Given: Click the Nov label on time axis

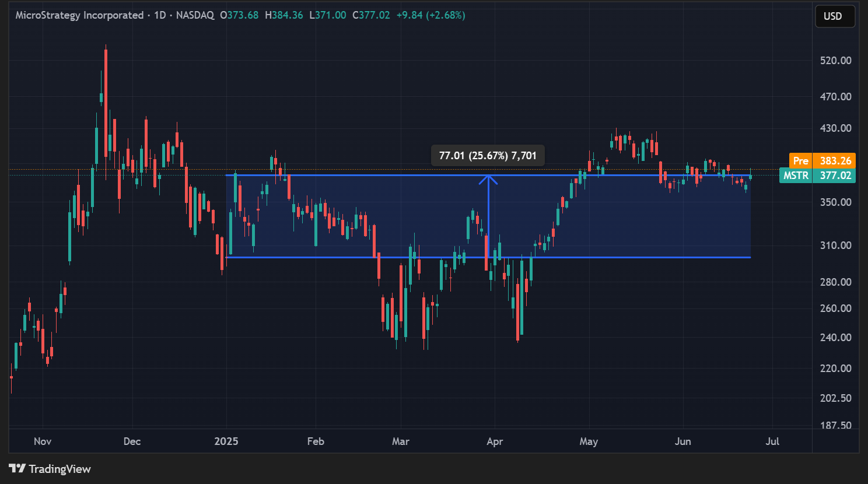Looking at the screenshot, I should point(43,441).
